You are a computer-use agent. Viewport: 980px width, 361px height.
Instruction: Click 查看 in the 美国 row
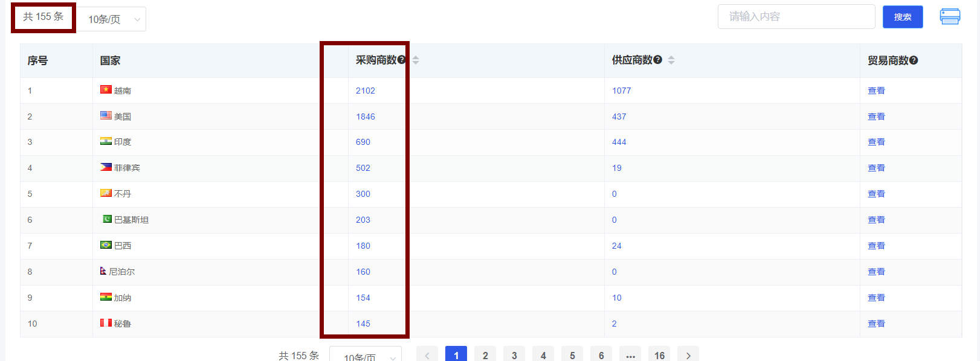(x=876, y=117)
